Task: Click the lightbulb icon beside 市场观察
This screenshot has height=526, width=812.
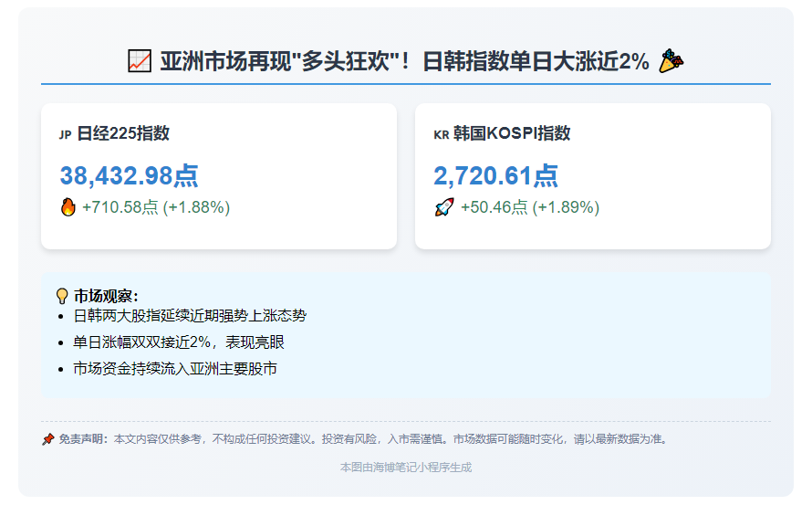Action: 62,296
